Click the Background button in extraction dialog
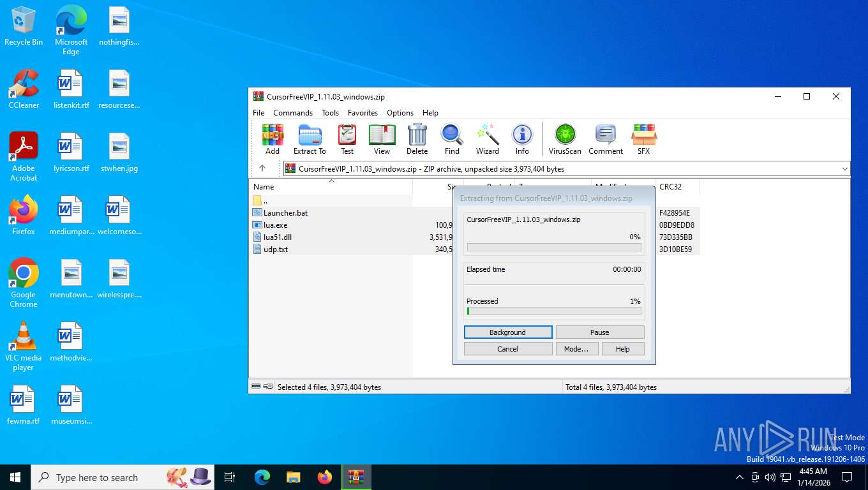868x490 pixels. tap(508, 332)
